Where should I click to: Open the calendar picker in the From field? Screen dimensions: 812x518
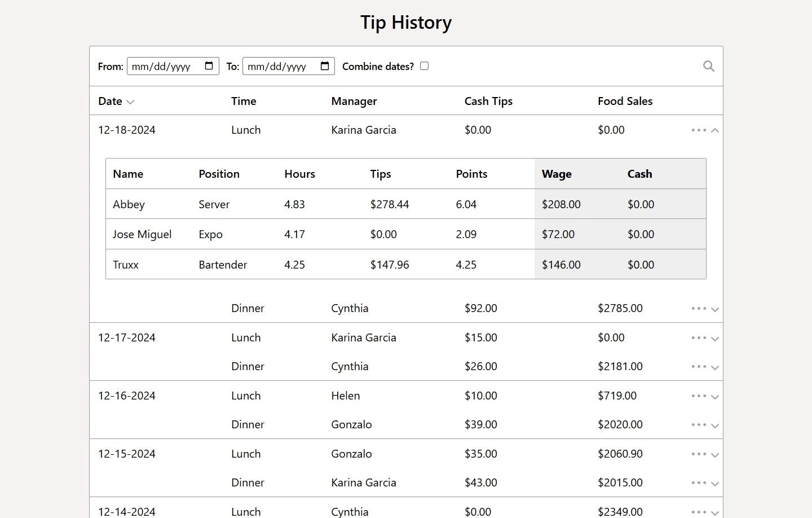pos(209,65)
